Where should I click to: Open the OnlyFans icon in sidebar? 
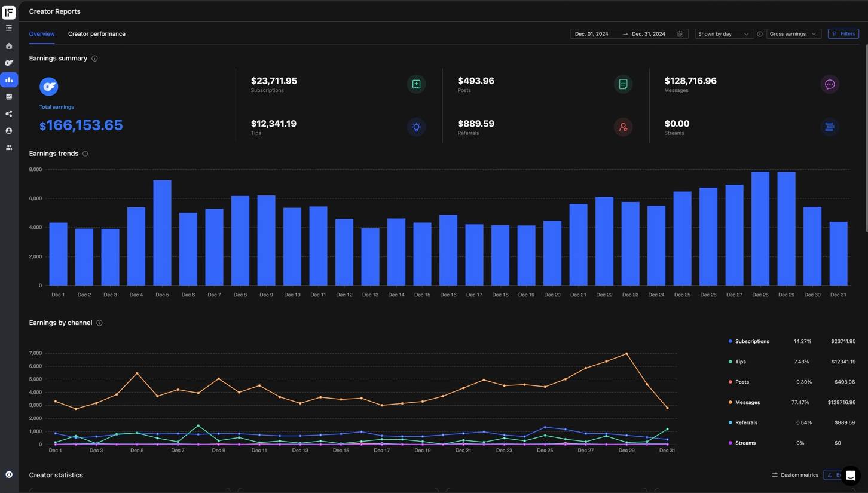click(x=9, y=63)
